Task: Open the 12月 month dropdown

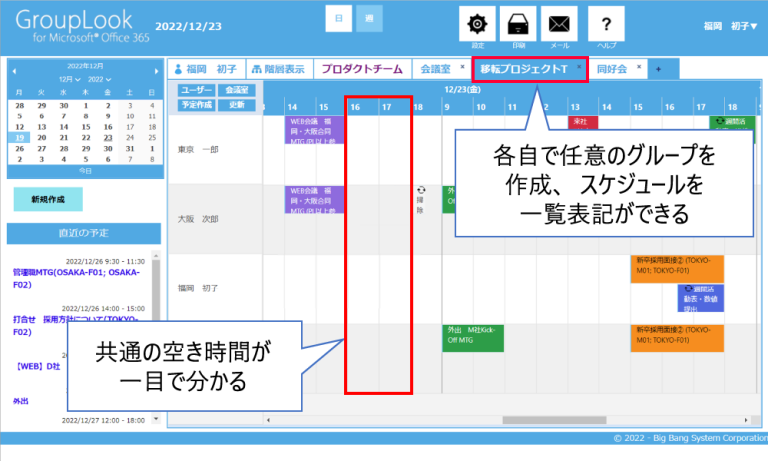Action: (x=70, y=78)
